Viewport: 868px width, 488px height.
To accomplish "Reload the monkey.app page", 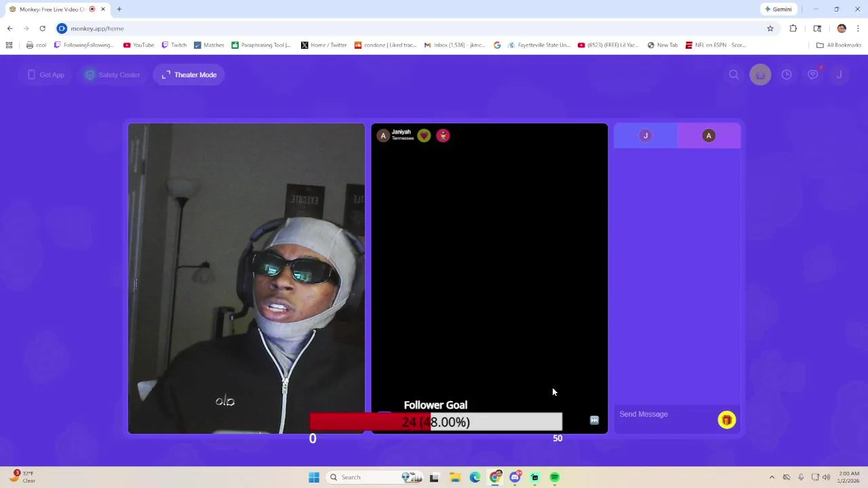I will [x=42, y=28].
